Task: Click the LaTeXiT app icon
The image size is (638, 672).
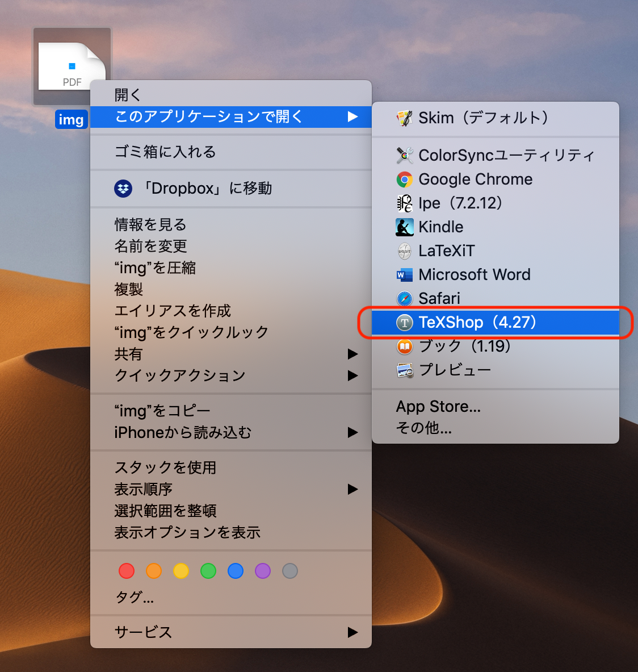Action: pos(405,251)
